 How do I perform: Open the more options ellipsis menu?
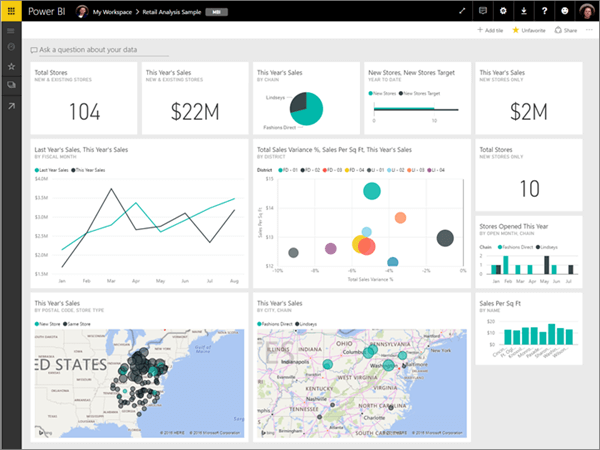(589, 30)
